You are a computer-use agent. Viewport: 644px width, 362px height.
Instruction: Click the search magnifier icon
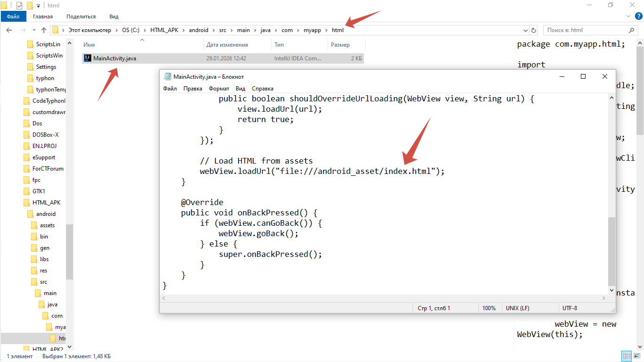[632, 30]
